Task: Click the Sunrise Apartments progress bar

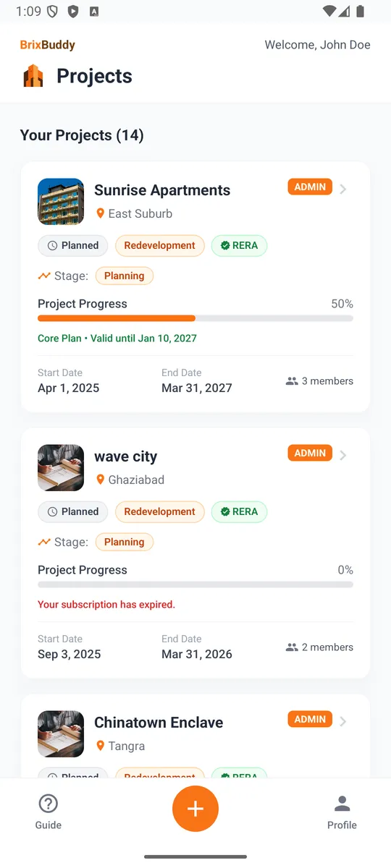Action: [x=195, y=318]
